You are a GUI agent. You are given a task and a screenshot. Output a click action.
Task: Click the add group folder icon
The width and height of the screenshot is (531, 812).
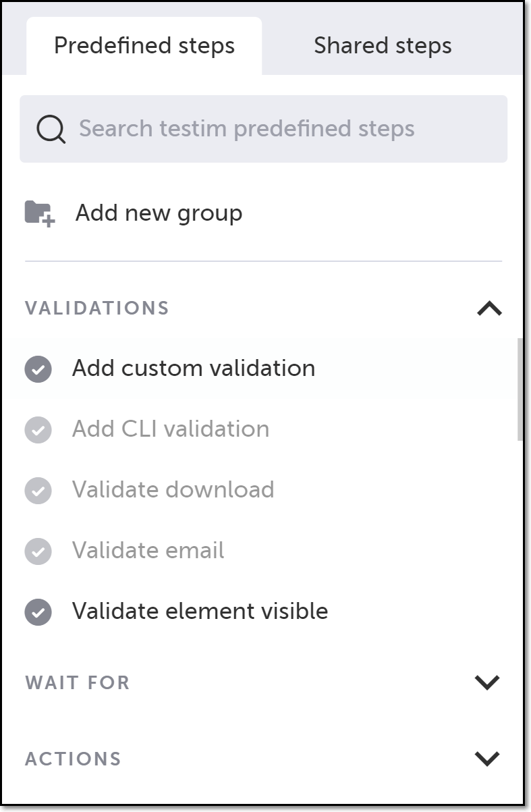[40, 213]
